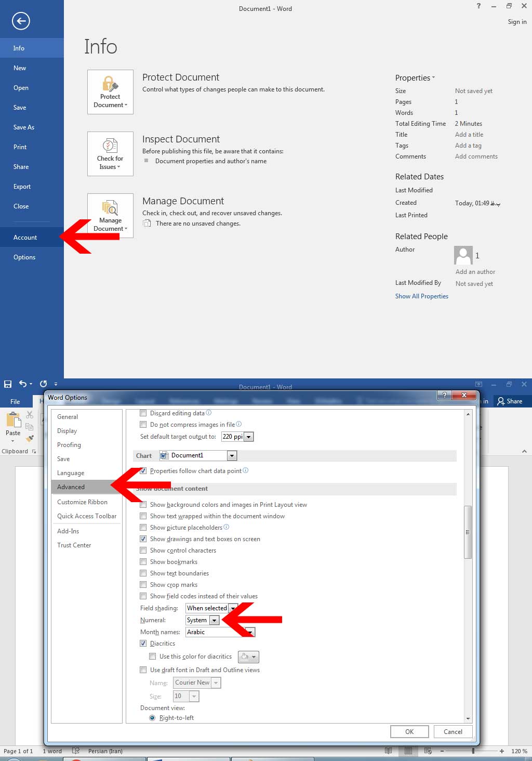Uncheck Show drawings and text boxes on screen

click(x=143, y=539)
